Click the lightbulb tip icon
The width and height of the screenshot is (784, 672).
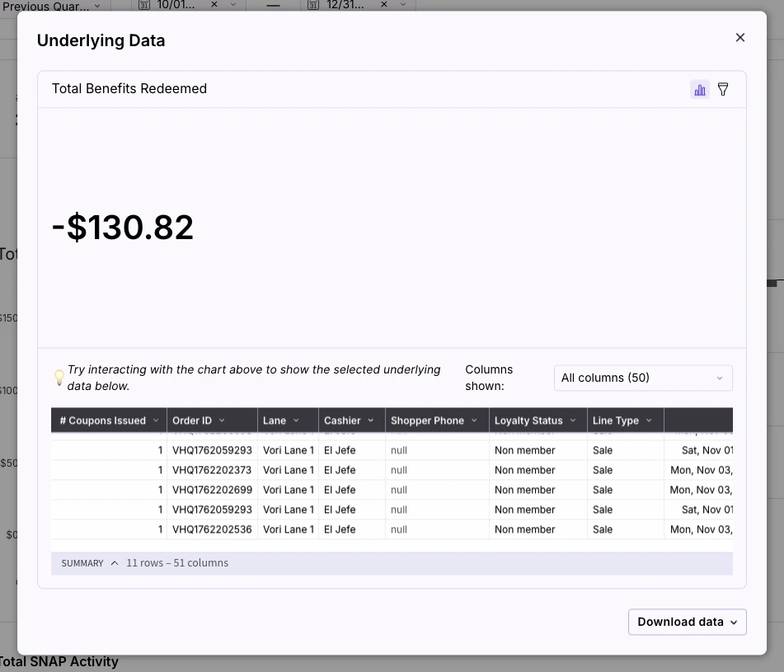click(x=59, y=377)
